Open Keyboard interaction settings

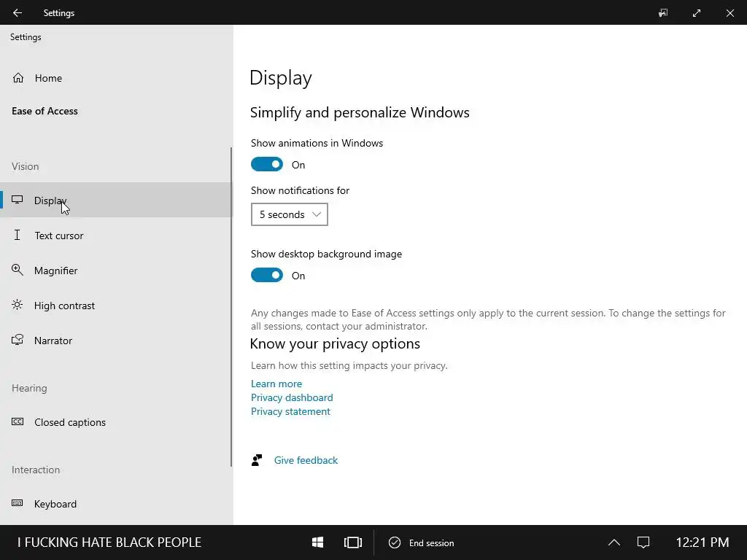[116, 504]
